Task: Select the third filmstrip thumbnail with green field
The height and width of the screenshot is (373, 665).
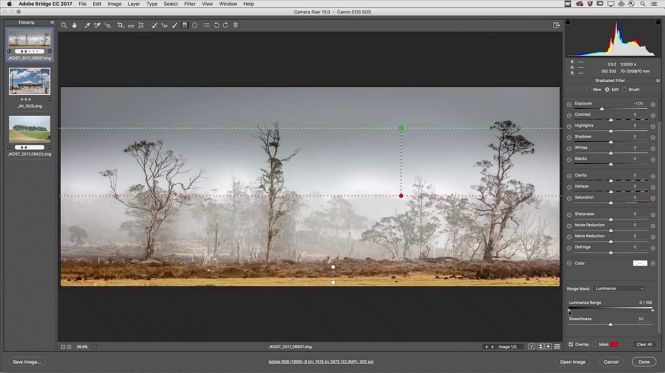Action: (x=29, y=129)
